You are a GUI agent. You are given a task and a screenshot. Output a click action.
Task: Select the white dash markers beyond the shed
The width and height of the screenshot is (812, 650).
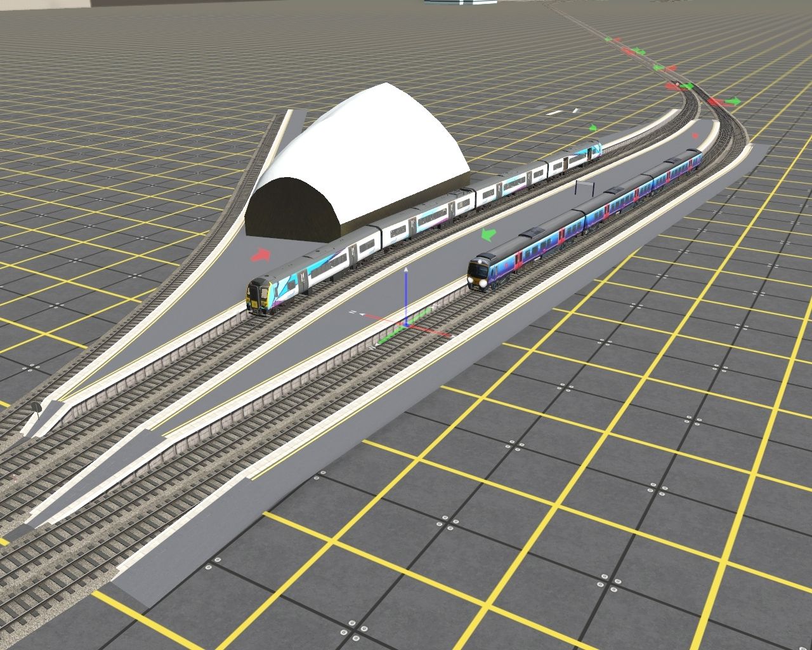[x=561, y=112]
